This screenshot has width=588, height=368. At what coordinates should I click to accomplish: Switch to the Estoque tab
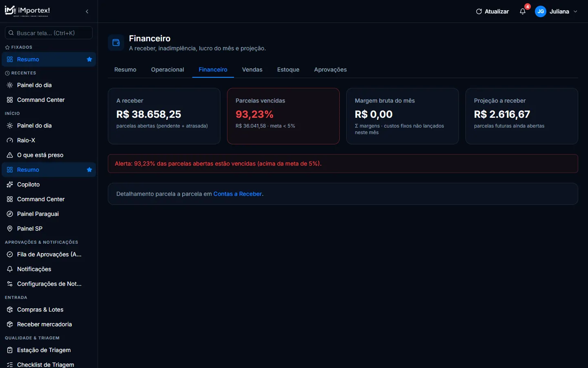pyautogui.click(x=288, y=70)
